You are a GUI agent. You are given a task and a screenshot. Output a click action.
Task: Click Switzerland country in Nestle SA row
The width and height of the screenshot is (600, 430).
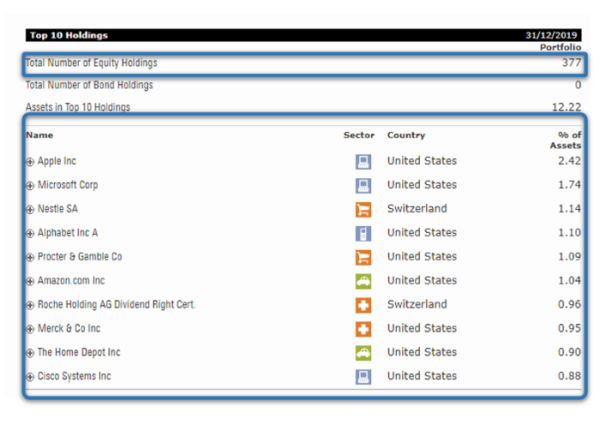point(417,208)
